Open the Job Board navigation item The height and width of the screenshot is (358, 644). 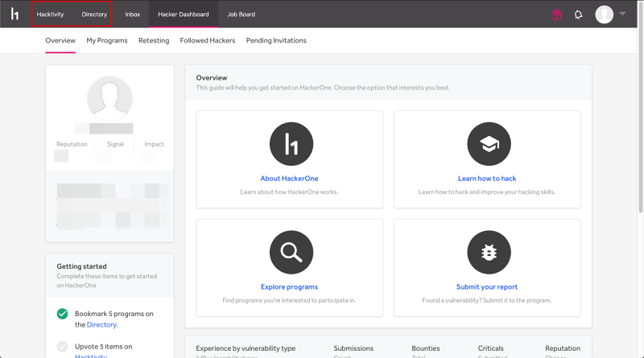241,14
